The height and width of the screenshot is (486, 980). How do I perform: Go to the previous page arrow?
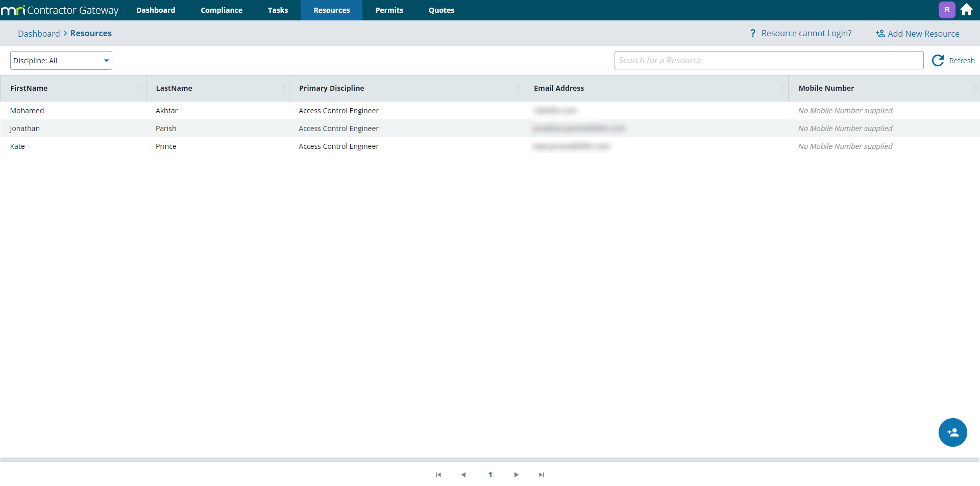pos(463,475)
